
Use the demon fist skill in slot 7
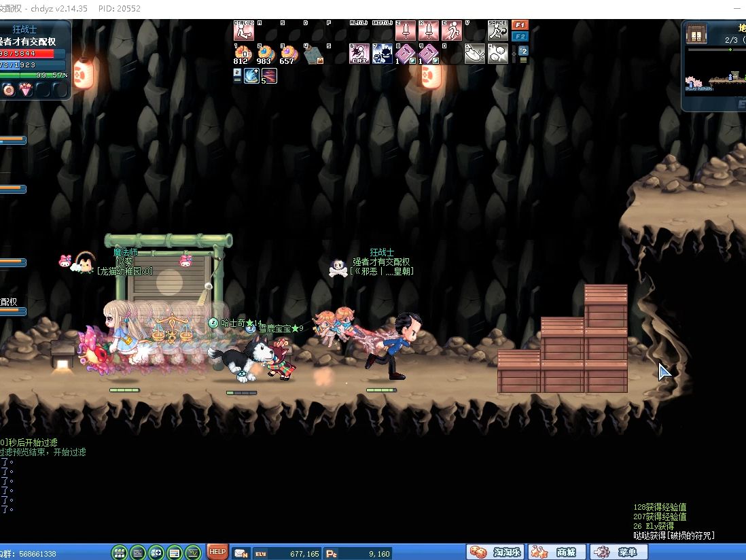click(x=382, y=54)
